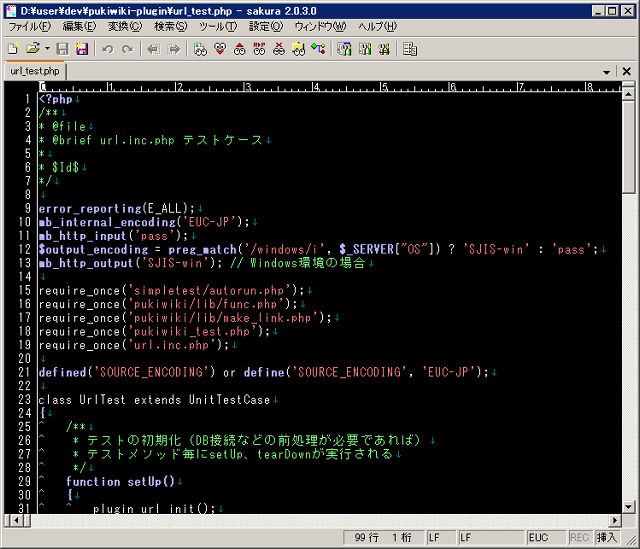Open the tab list dropdown arrow
Screen dimensions: 640x549
607,72
